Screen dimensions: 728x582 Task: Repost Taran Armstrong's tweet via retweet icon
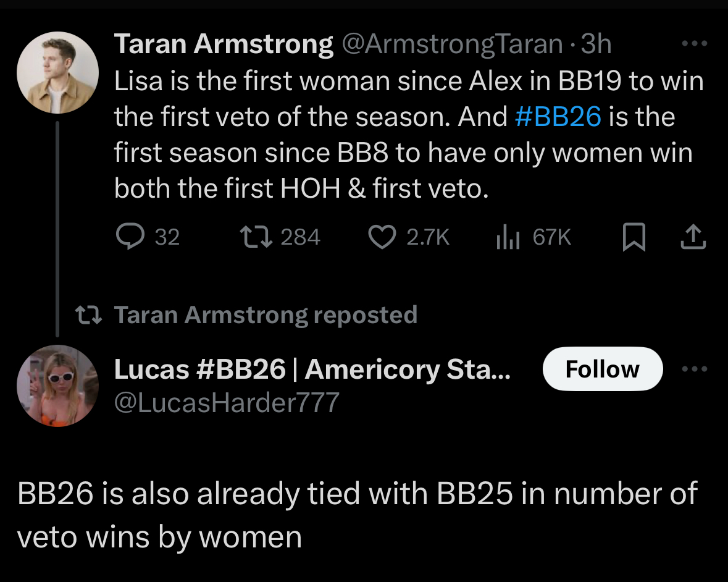click(256, 237)
